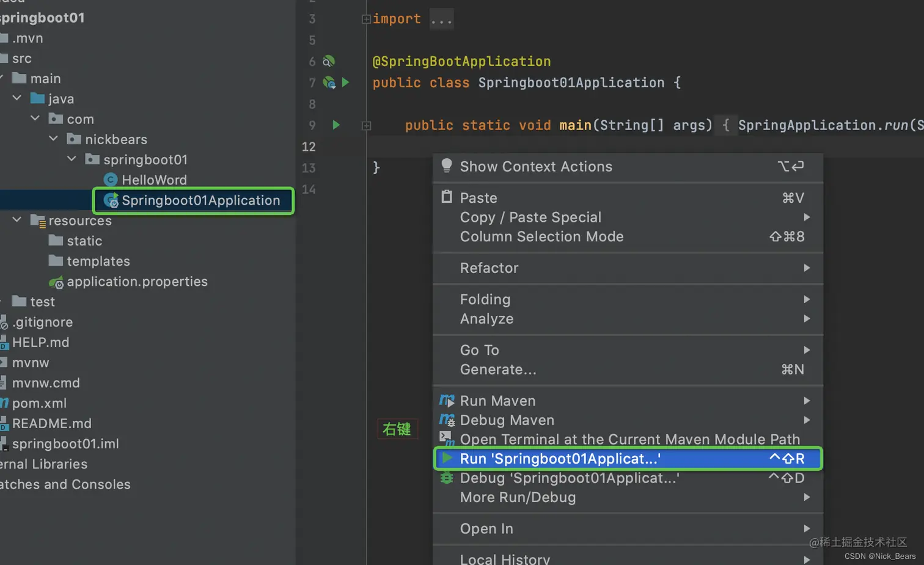Open the Analyze submenu
This screenshot has height=565, width=924.
click(x=628, y=319)
